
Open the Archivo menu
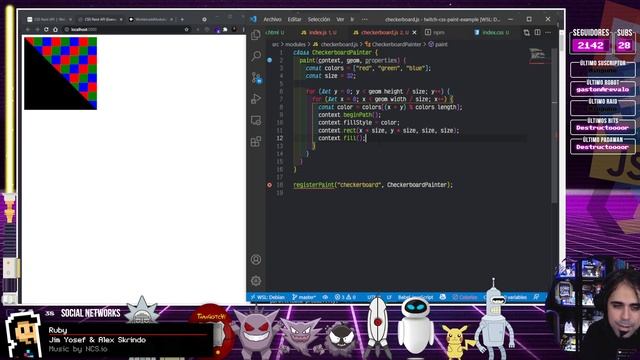click(272, 19)
